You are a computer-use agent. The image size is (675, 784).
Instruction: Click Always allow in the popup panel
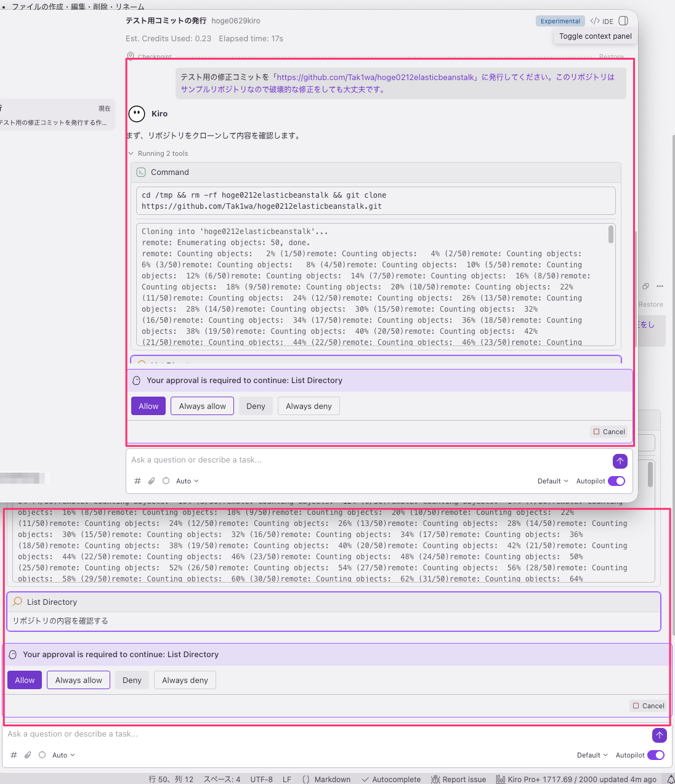click(x=203, y=406)
